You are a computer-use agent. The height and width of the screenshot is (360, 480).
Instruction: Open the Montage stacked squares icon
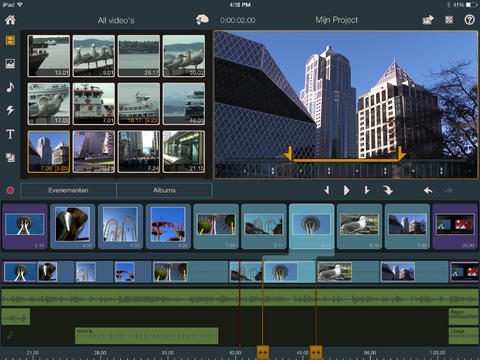[10, 157]
